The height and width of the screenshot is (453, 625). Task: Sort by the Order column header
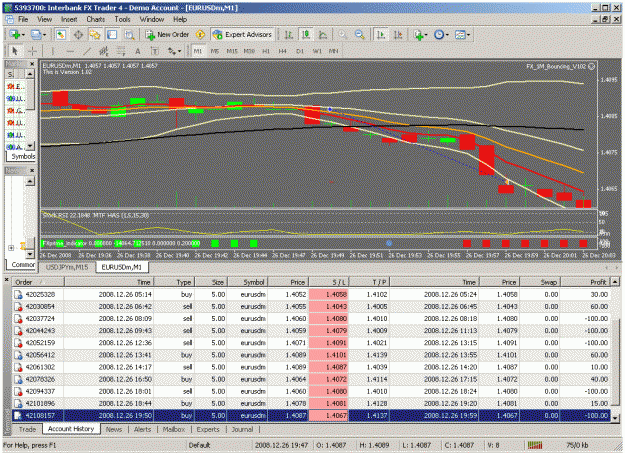pos(38,282)
